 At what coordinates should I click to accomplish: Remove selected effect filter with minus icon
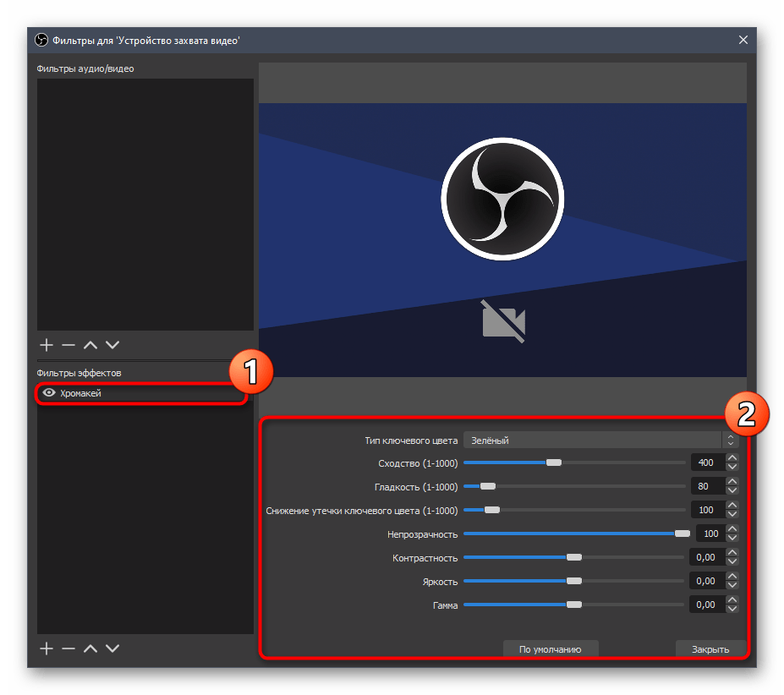pos(69,648)
